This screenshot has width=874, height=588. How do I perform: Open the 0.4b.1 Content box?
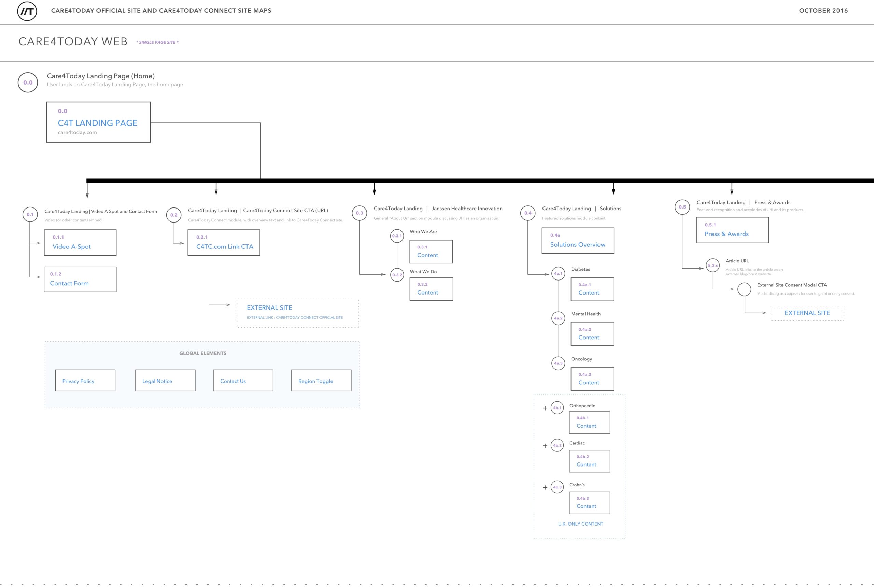[590, 422]
